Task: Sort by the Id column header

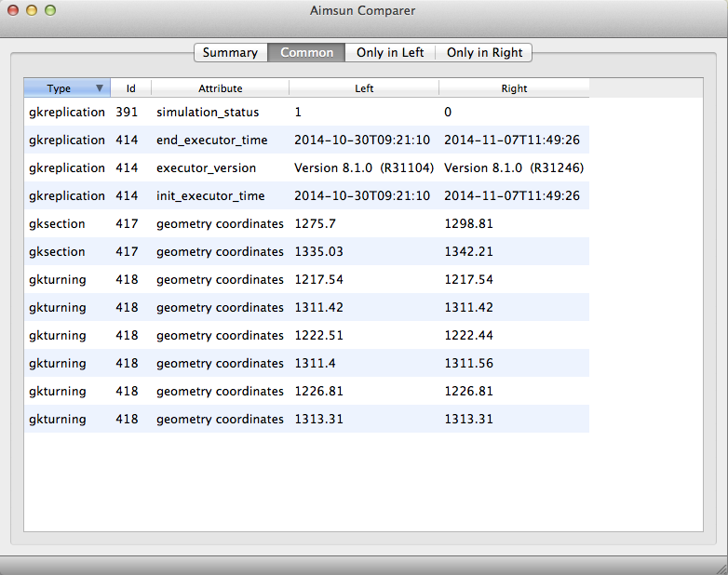Action: 131,88
